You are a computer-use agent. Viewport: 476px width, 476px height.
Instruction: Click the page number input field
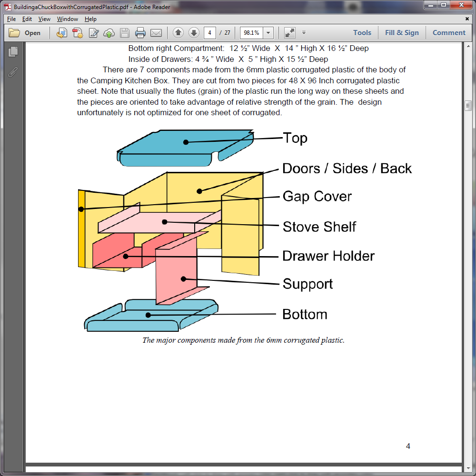pos(210,33)
